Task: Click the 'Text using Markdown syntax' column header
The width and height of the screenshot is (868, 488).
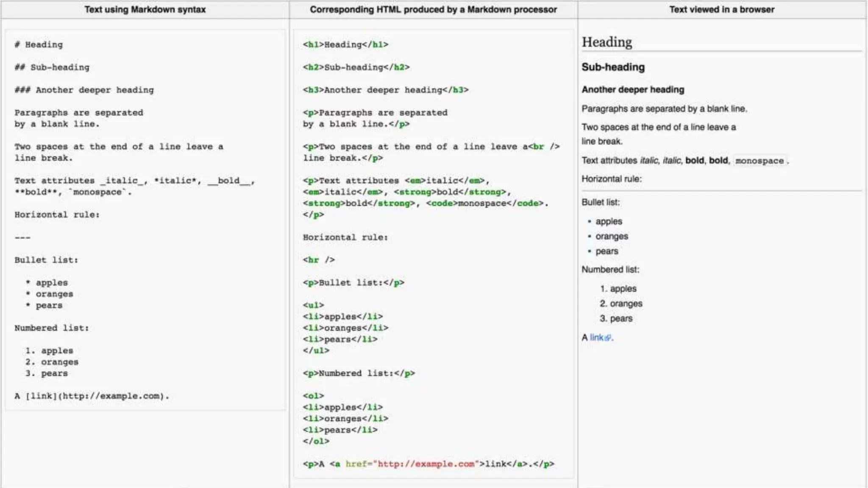Action: pos(145,9)
